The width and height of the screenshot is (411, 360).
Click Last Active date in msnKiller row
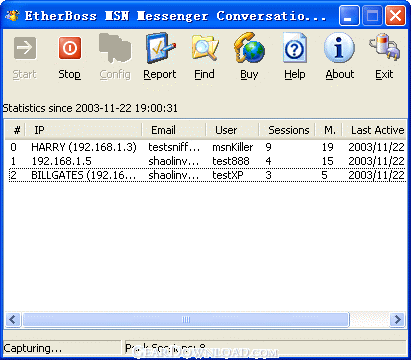[376, 147]
